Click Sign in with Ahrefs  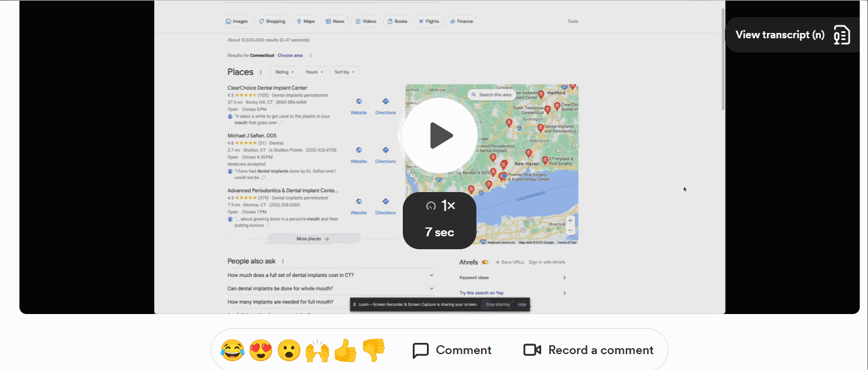(547, 262)
